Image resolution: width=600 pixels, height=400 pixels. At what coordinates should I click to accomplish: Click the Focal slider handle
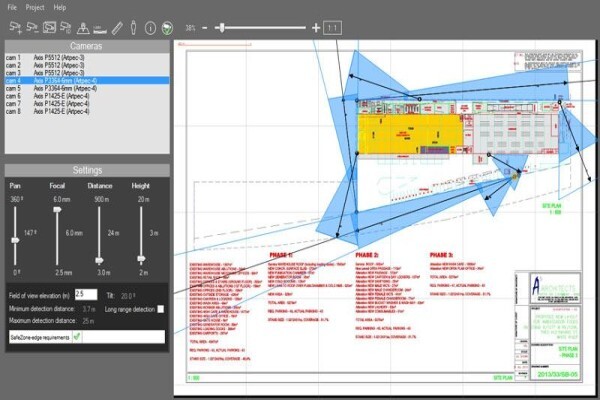point(57,209)
